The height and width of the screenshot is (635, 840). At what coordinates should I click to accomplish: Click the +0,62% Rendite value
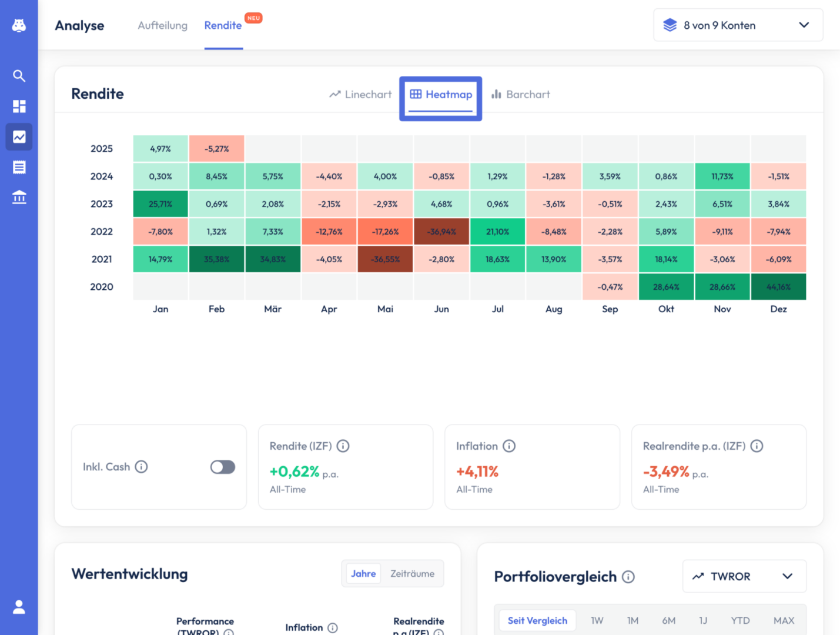pyautogui.click(x=294, y=472)
